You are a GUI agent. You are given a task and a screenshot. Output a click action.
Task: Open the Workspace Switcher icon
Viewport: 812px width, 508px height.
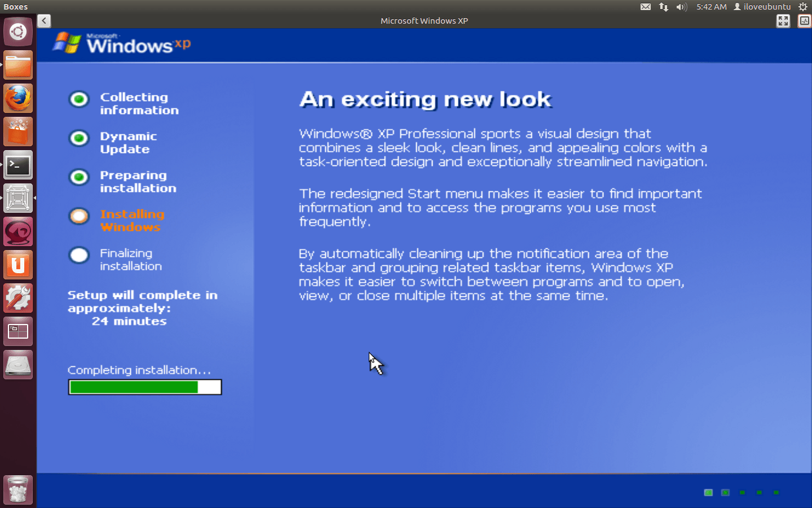point(18,331)
